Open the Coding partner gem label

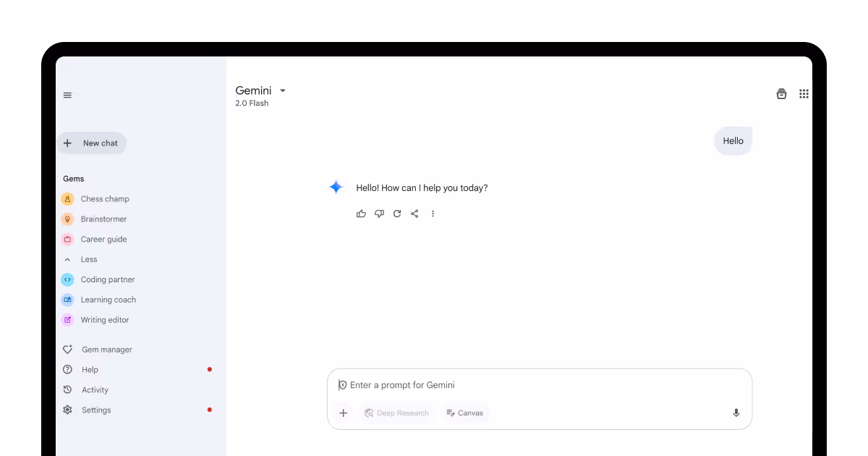(x=108, y=280)
